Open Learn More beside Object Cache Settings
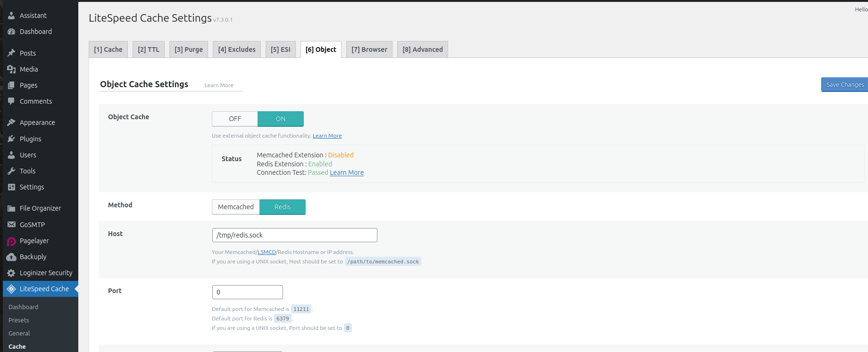Image resolution: width=868 pixels, height=352 pixels. 219,85
